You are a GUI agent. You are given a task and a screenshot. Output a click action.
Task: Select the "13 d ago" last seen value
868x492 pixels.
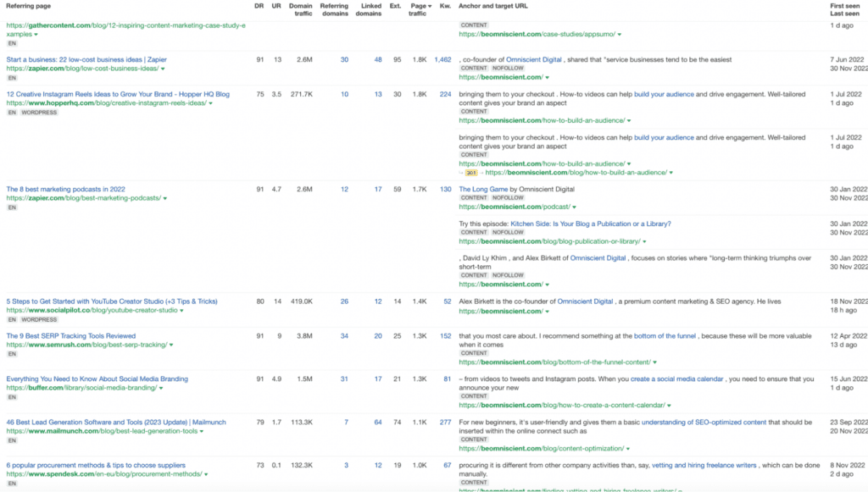[842, 345]
